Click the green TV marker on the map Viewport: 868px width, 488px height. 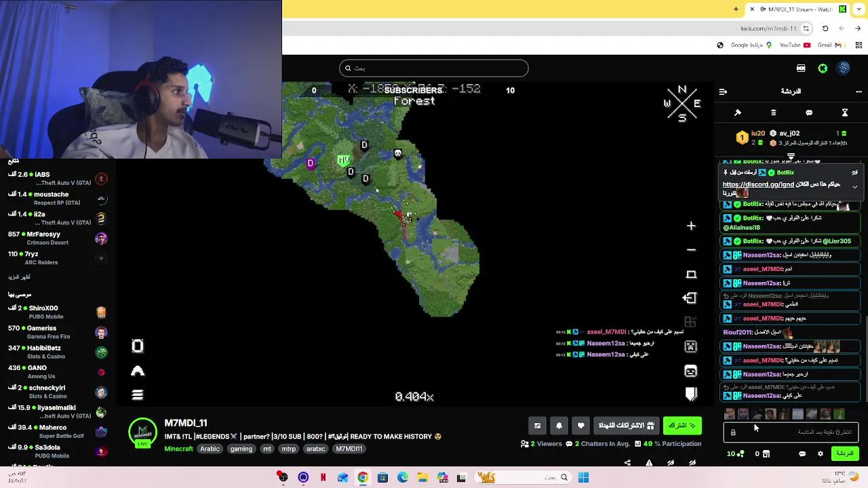[344, 160]
